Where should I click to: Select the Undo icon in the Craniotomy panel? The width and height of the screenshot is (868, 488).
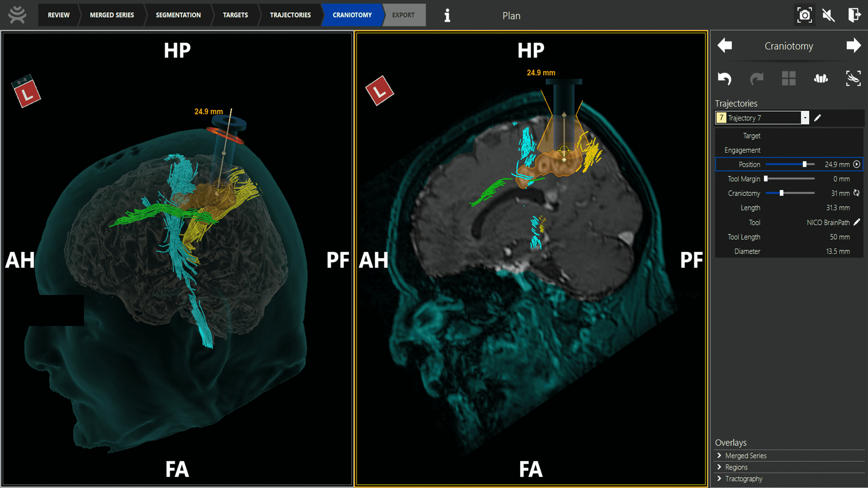(x=725, y=78)
